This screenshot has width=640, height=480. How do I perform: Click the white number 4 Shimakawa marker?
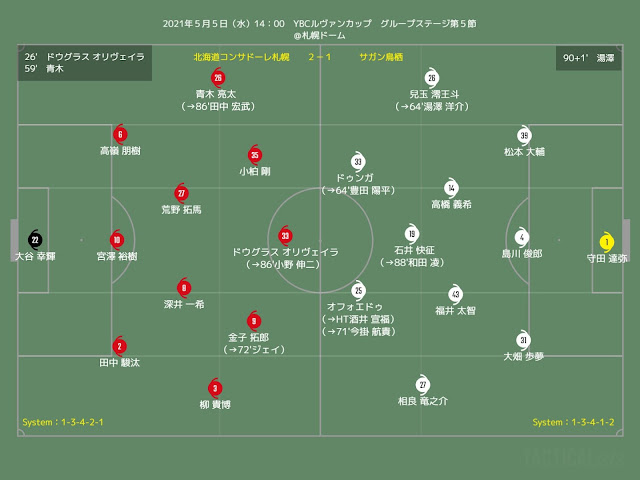click(522, 237)
